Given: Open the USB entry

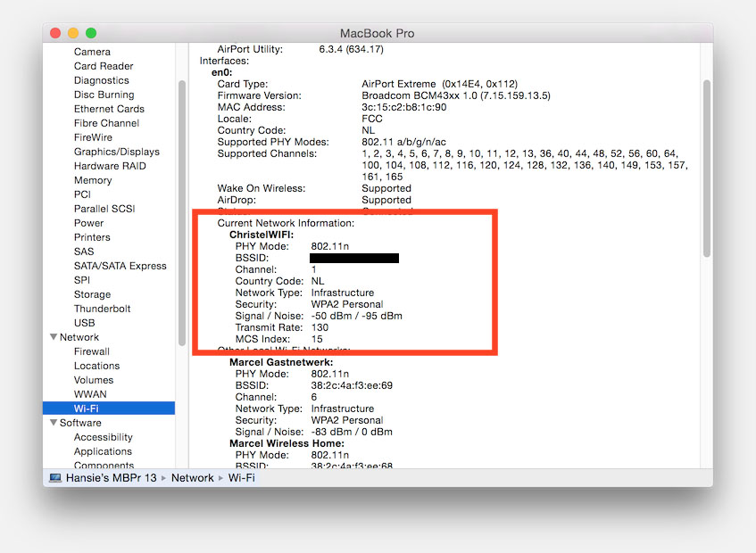Looking at the screenshot, I should [x=85, y=323].
